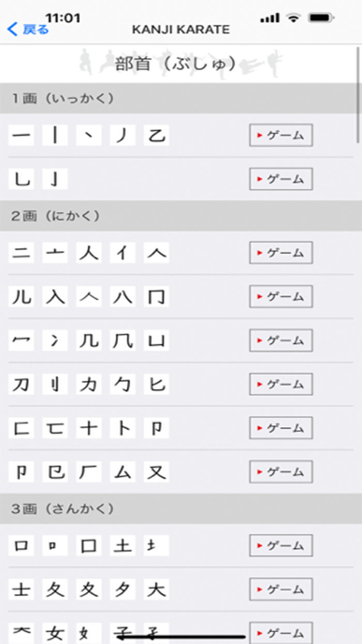Select the 土 radical tile
The width and height of the screenshot is (362, 644).
[x=122, y=545]
